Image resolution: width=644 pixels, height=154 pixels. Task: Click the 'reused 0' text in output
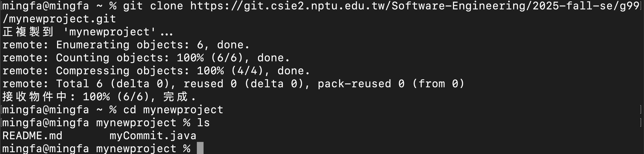point(210,84)
